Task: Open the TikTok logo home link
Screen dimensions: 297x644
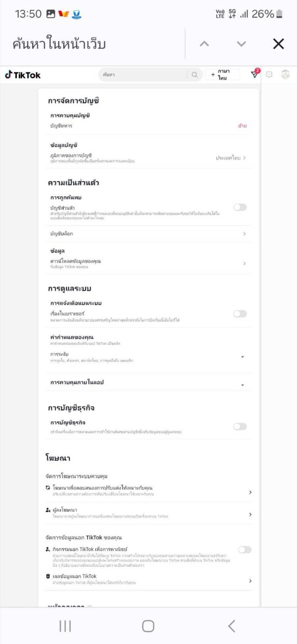Action: pos(23,75)
